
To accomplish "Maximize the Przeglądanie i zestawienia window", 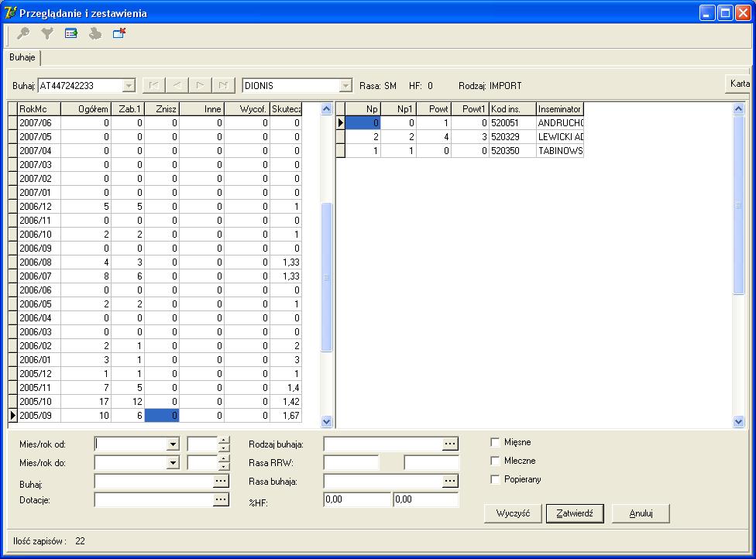I will [725, 12].
